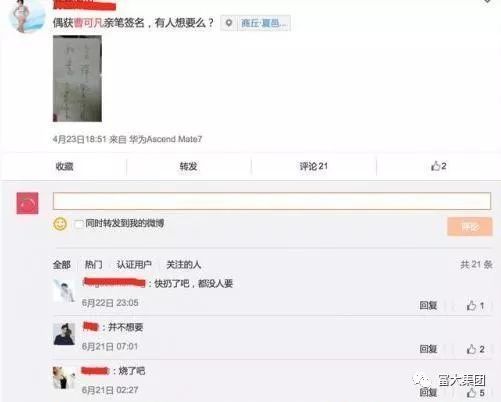This screenshot has height=402, width=501.
Task: Like the comment "快扔了吧，都没人要"
Action: pos(475,305)
